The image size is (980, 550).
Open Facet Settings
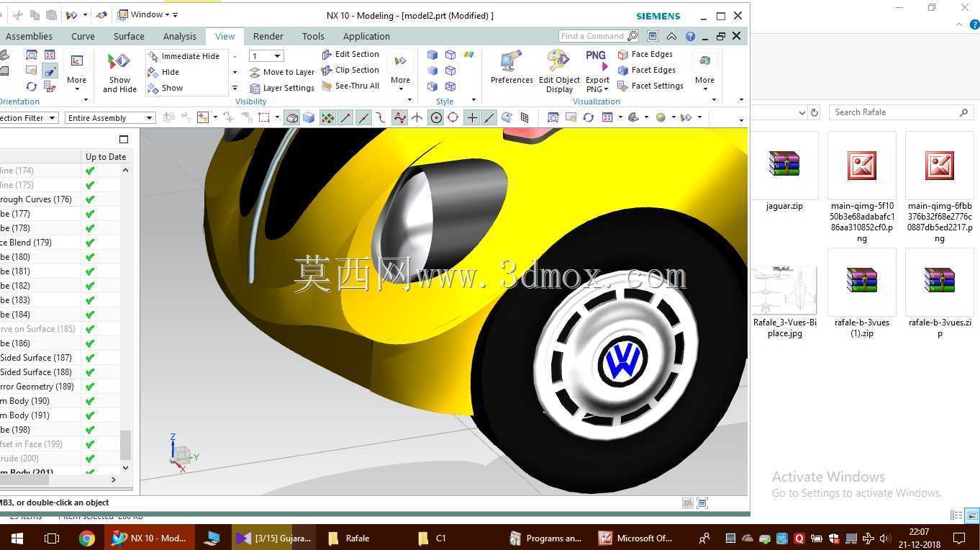click(x=650, y=86)
